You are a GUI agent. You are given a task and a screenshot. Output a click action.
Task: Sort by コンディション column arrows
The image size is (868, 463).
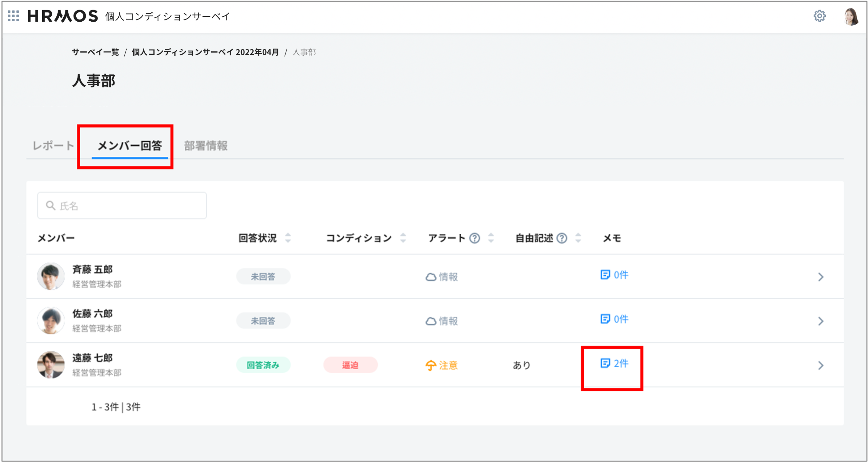pyautogui.click(x=403, y=238)
